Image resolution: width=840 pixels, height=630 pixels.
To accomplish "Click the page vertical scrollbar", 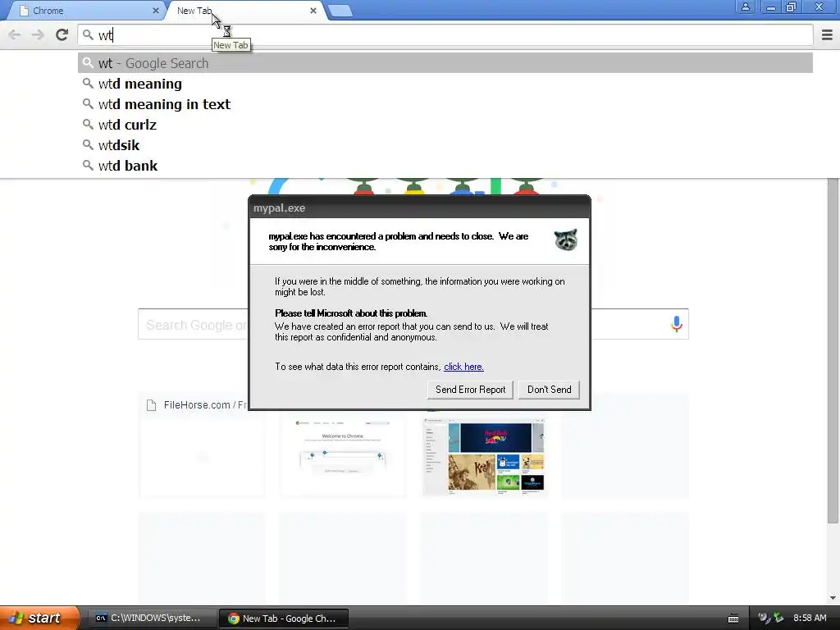I will pyautogui.click(x=833, y=351).
